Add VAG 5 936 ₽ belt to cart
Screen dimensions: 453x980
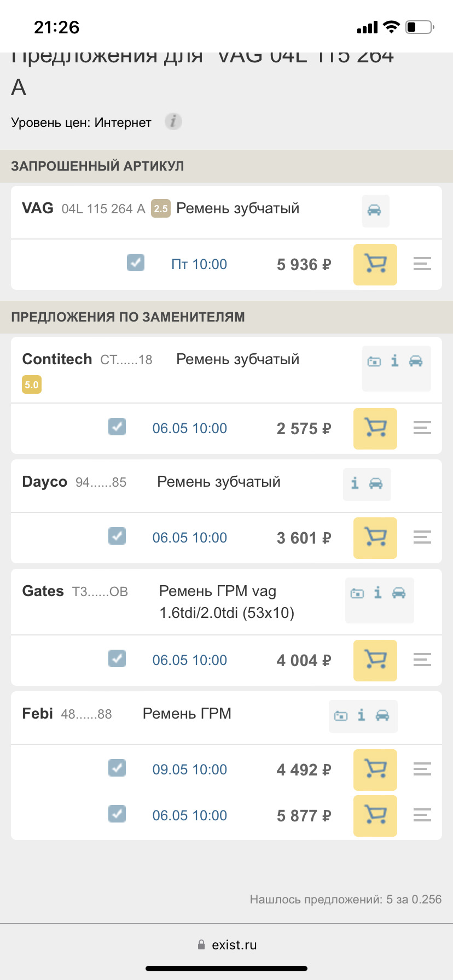coord(375,265)
